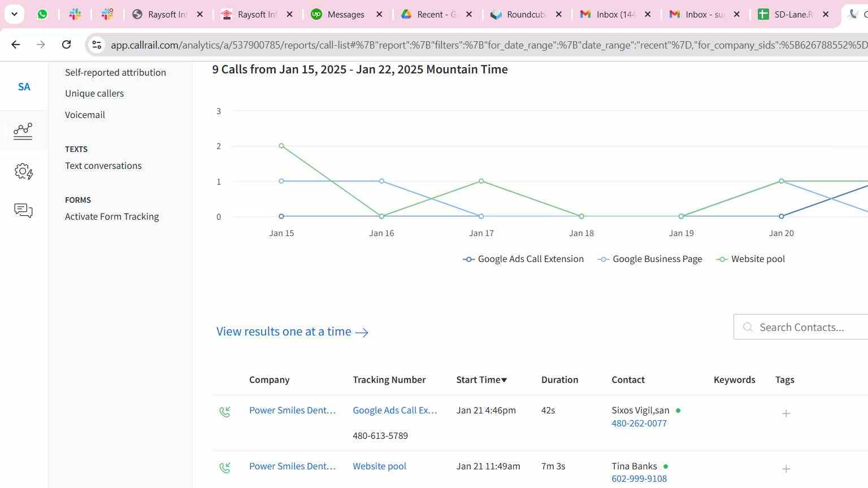Open the Gmail Inbox (144 tab
The height and width of the screenshot is (488, 868).
[616, 14]
